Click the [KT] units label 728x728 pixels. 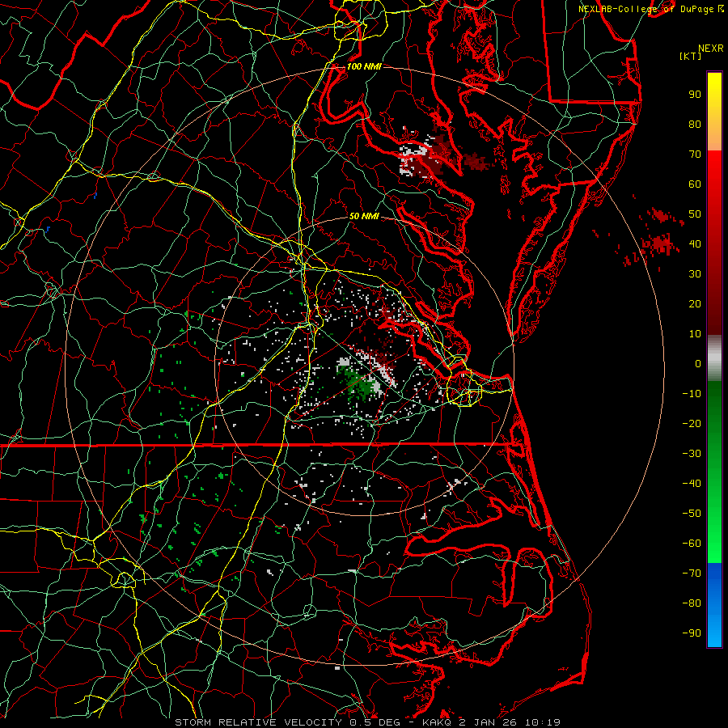690,56
